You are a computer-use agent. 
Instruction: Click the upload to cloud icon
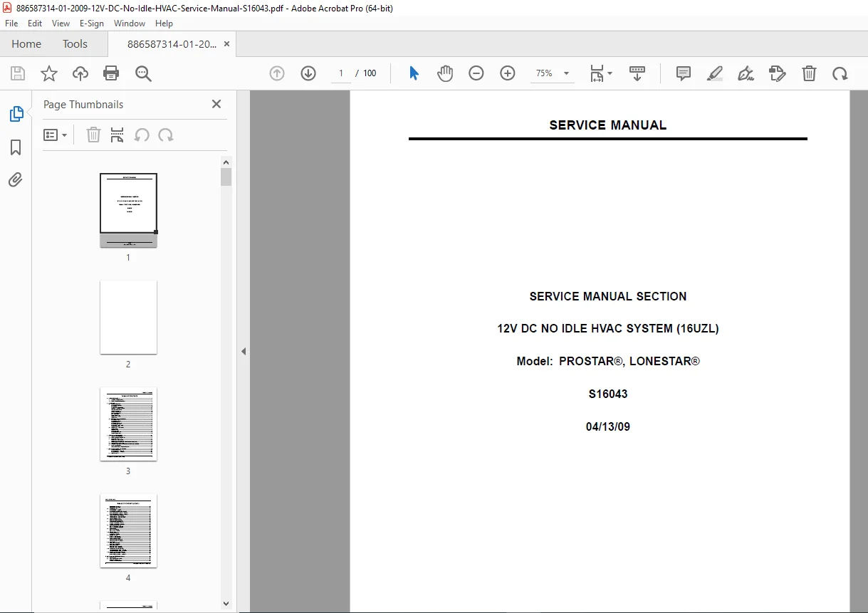pyautogui.click(x=80, y=73)
